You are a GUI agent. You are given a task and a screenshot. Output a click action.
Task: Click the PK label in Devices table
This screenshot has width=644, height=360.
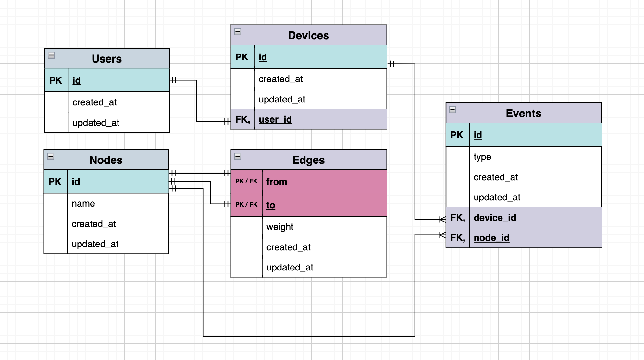coord(242,57)
